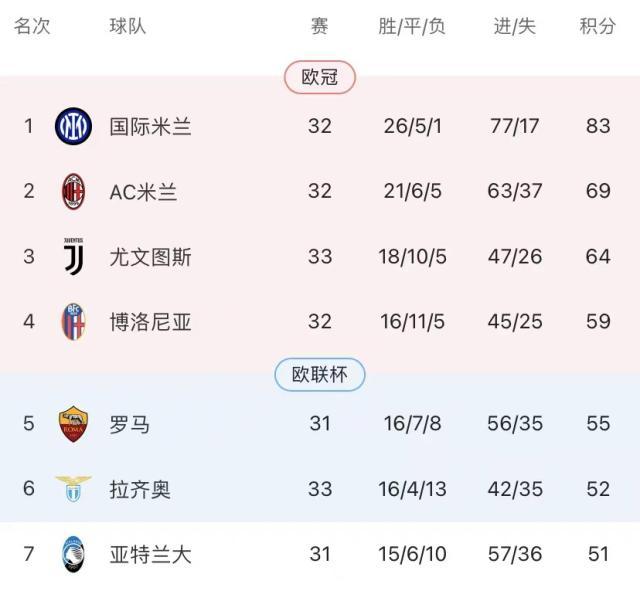Click Inter Milan's 83 points value
The image size is (640, 591).
[x=598, y=127]
